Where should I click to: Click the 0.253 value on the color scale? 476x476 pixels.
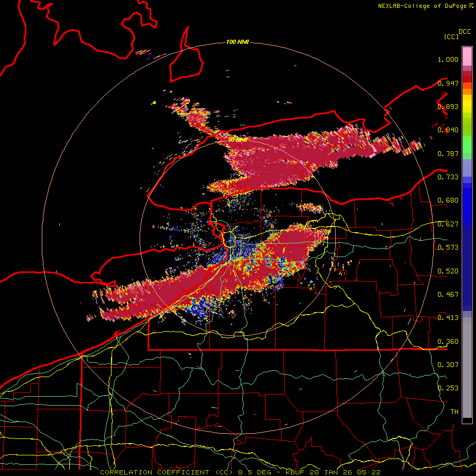448,388
